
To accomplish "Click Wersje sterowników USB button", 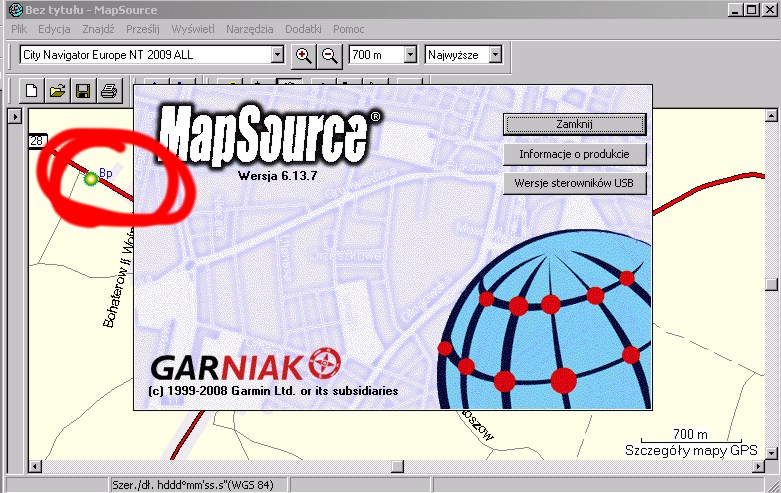I will coord(574,184).
